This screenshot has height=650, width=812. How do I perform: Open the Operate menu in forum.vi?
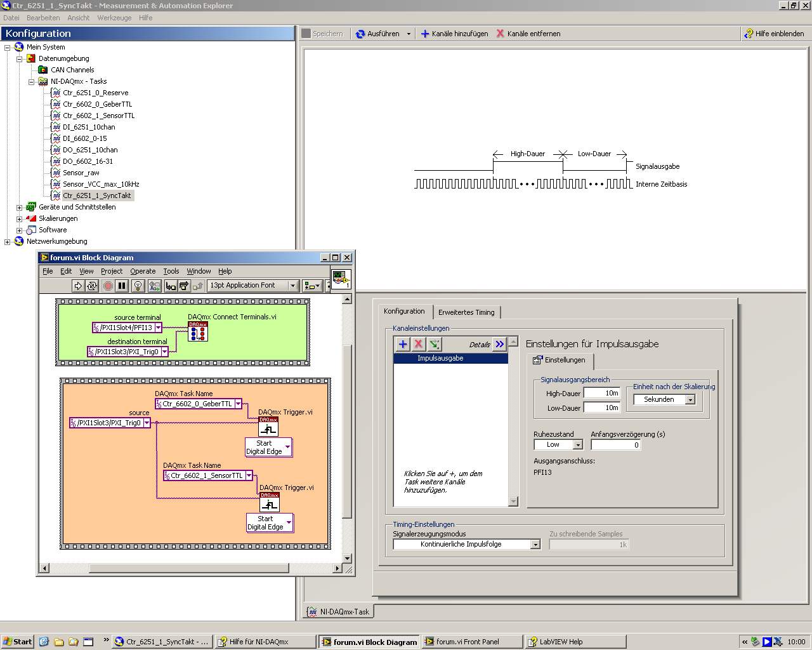[x=143, y=271]
